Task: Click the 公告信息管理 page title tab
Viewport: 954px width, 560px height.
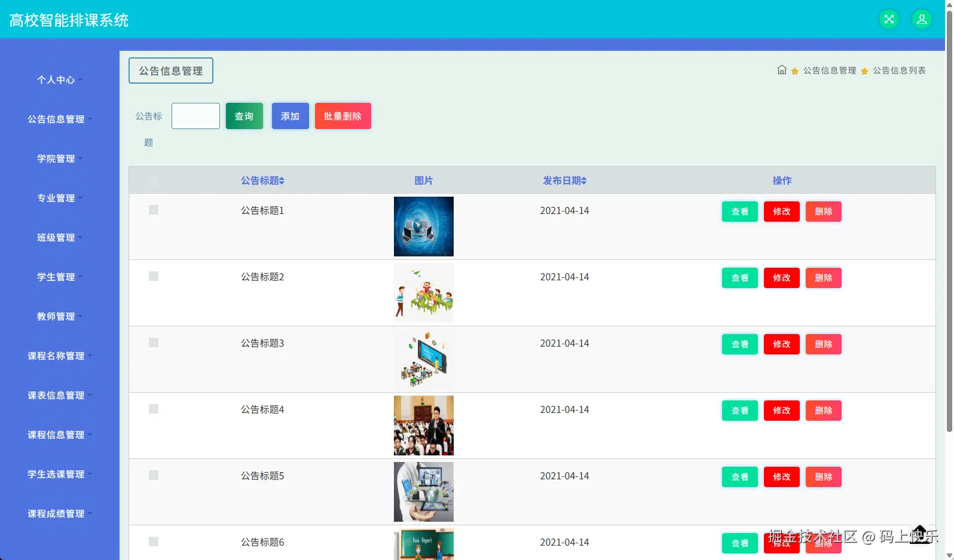Action: coord(171,71)
